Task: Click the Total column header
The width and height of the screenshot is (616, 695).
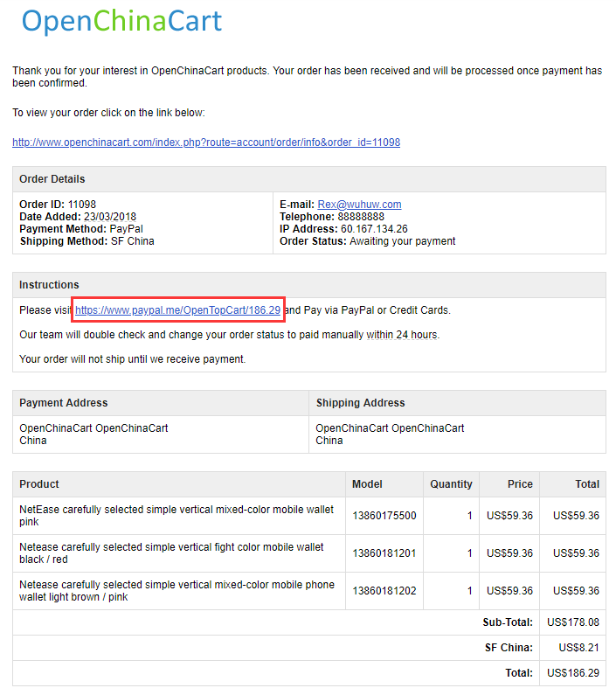Action: (x=572, y=484)
